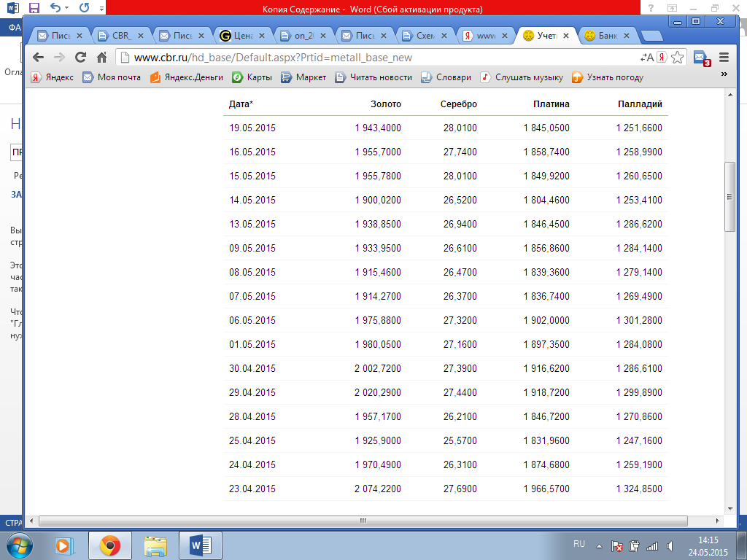This screenshot has width=747, height=560.
Task: Show hidden system tray icons
Action: pyautogui.click(x=599, y=545)
